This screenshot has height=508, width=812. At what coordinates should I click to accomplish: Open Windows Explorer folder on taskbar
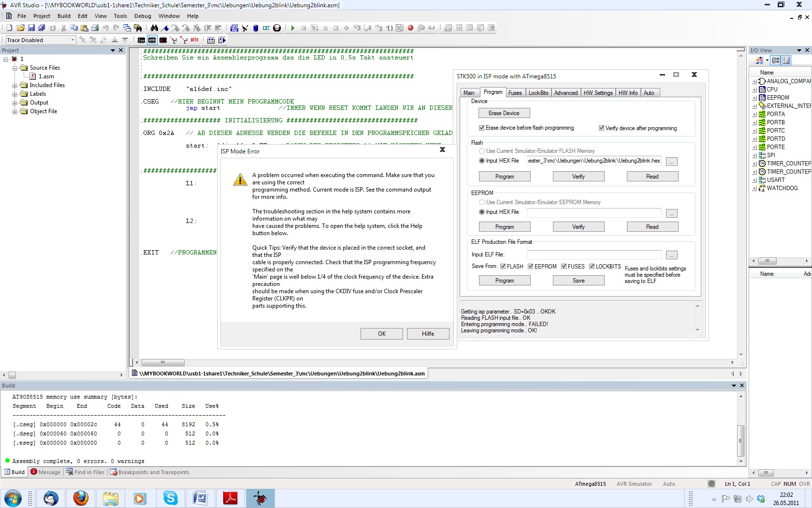click(111, 498)
